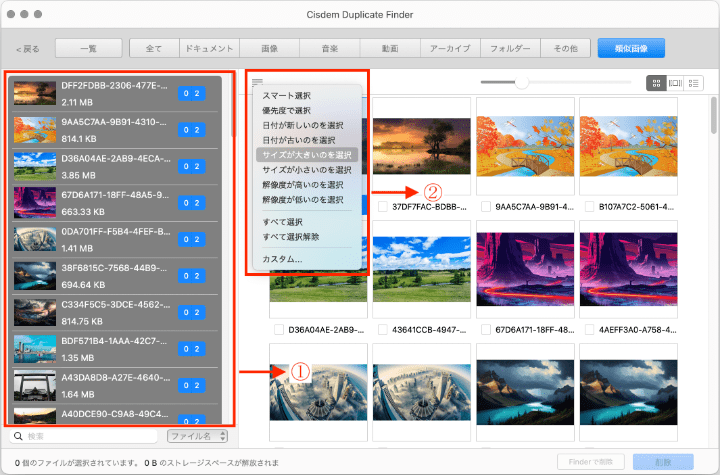The image size is (720, 475).
Task: Select 38F6815C-7568-44B9 group in sidebar
Action: pyautogui.click(x=115, y=276)
